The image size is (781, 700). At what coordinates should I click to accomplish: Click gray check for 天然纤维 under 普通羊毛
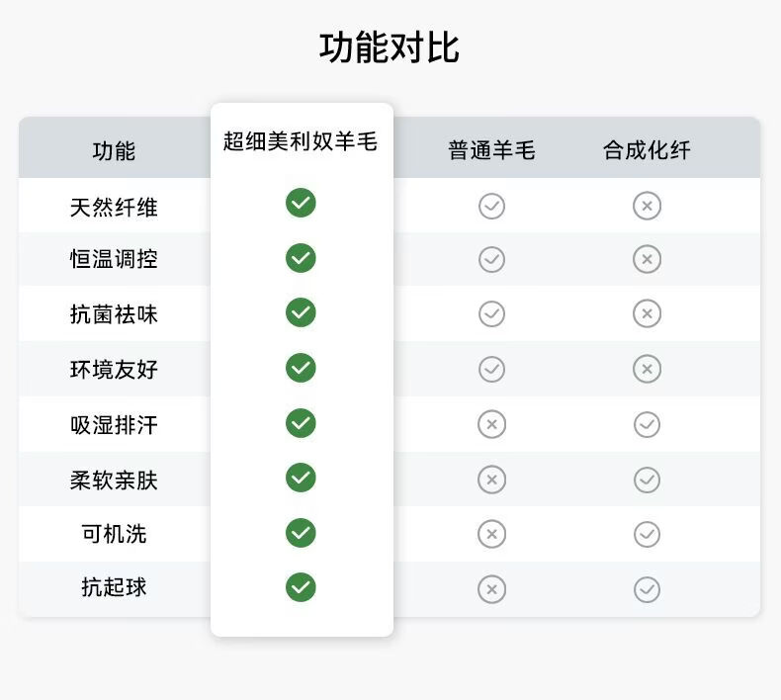click(x=491, y=206)
